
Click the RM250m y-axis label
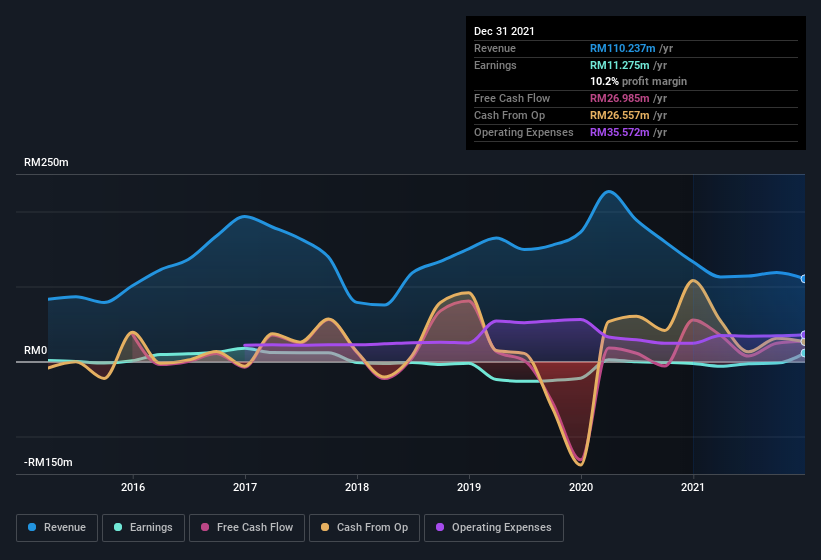click(x=46, y=162)
